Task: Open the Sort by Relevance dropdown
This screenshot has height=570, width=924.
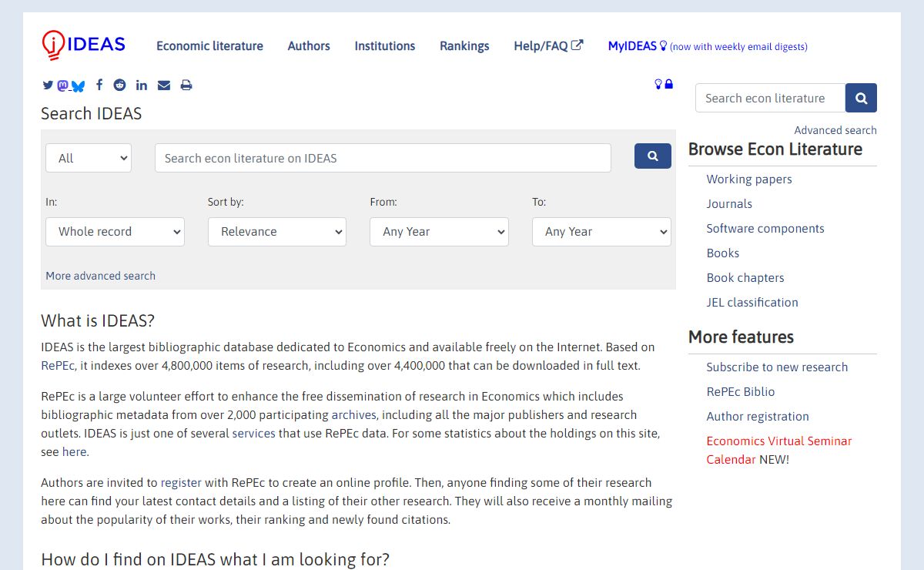Action: [277, 232]
